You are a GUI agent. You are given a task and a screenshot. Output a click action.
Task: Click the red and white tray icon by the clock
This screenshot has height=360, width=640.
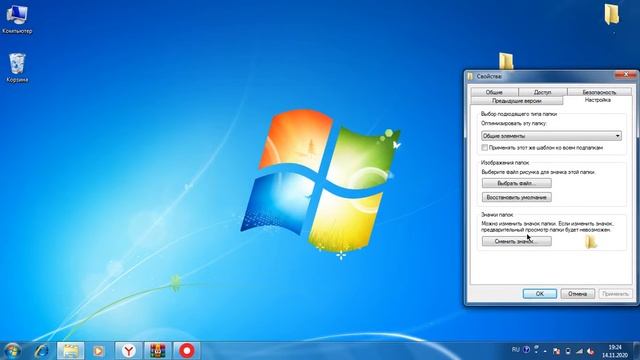point(591,351)
